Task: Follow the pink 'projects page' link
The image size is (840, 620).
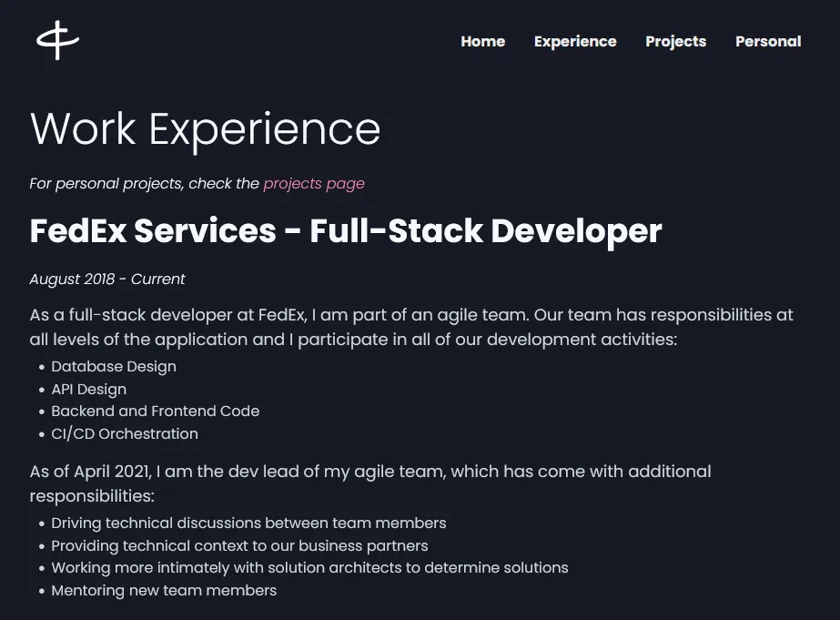Action: [314, 183]
